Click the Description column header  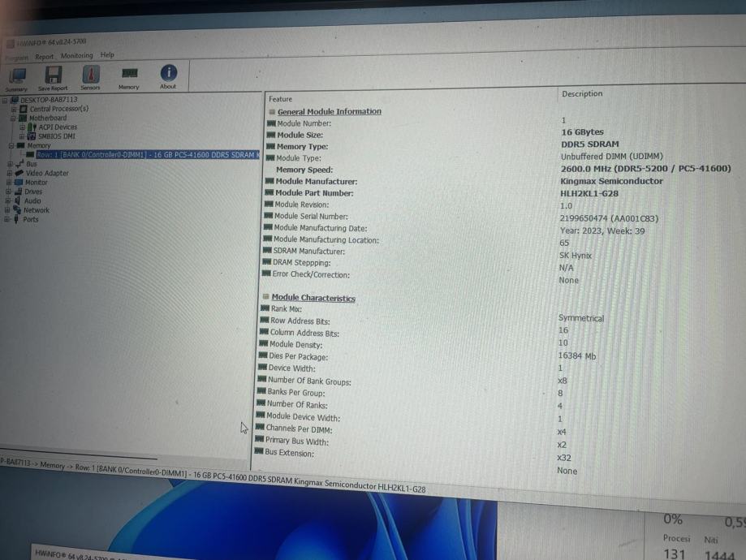point(582,93)
